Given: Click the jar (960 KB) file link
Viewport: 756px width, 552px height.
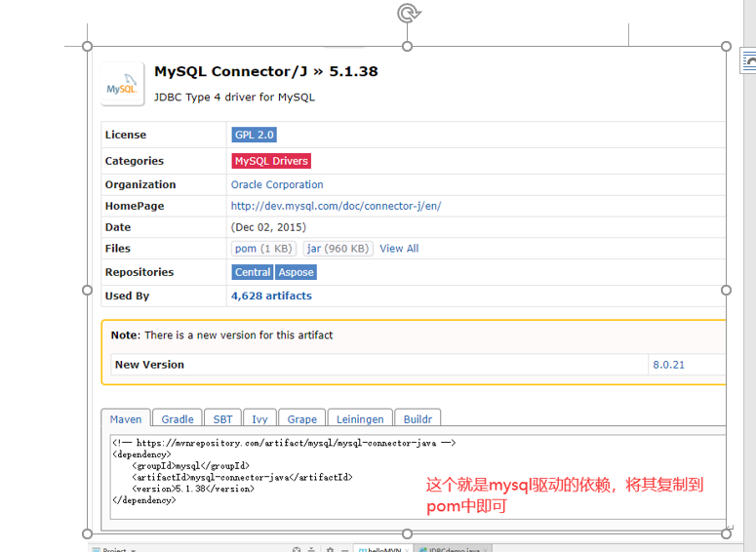Looking at the screenshot, I should coord(338,249).
